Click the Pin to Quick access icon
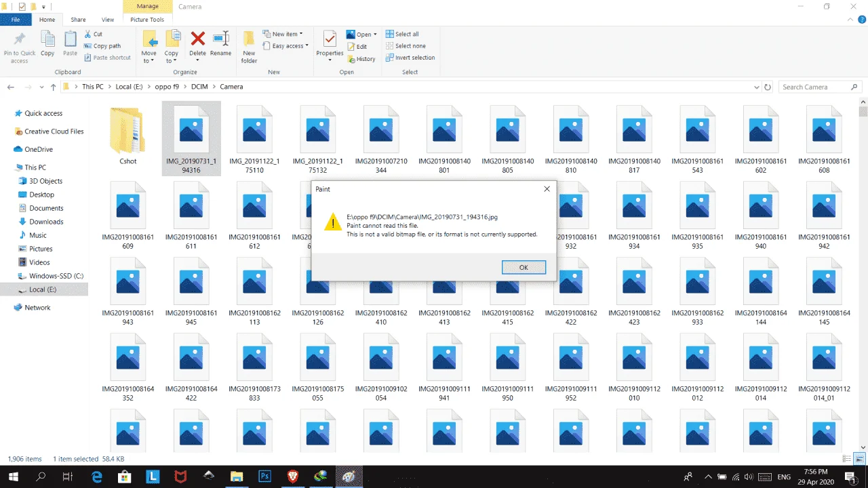The image size is (868, 488). coord(20,39)
